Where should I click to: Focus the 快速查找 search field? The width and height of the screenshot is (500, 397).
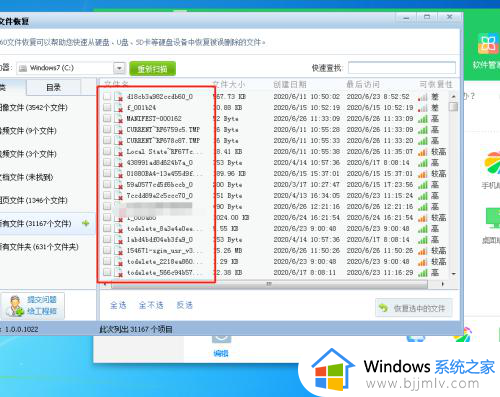point(402,68)
